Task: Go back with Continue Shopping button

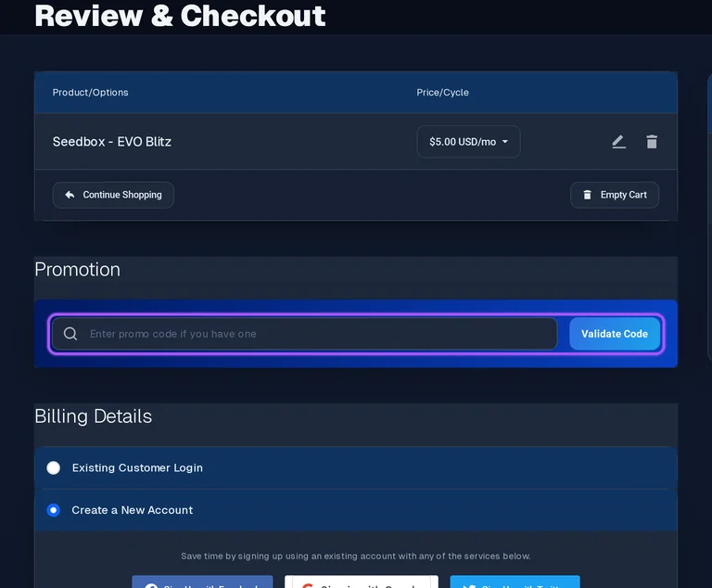Action: [113, 195]
